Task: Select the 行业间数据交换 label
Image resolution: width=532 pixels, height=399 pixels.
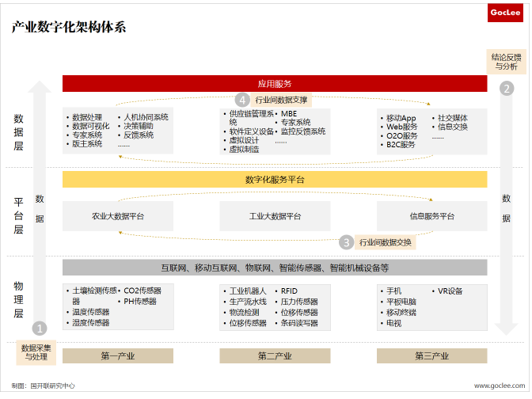Action: (386, 242)
